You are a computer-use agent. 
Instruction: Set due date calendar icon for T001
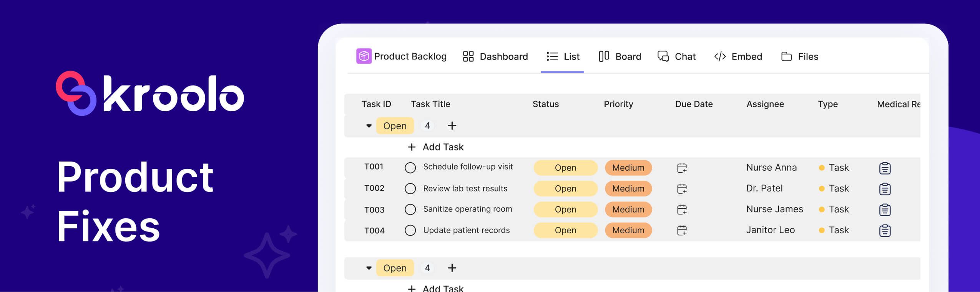pos(682,168)
